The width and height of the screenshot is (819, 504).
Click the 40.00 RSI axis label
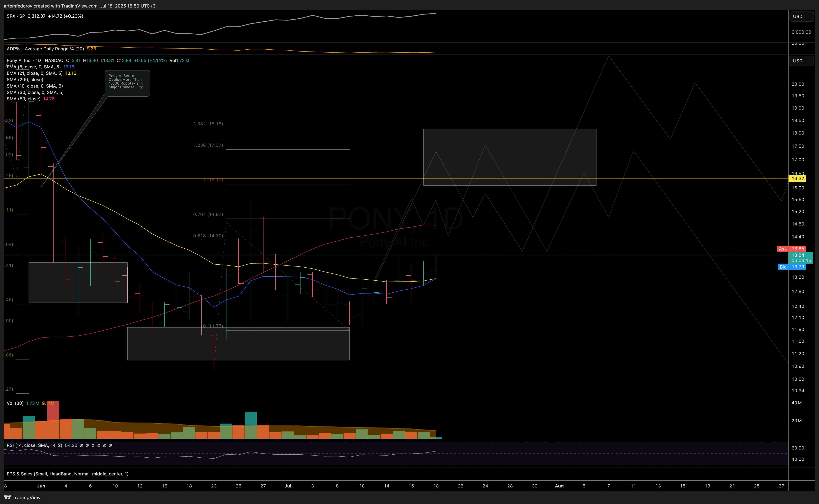(x=798, y=459)
